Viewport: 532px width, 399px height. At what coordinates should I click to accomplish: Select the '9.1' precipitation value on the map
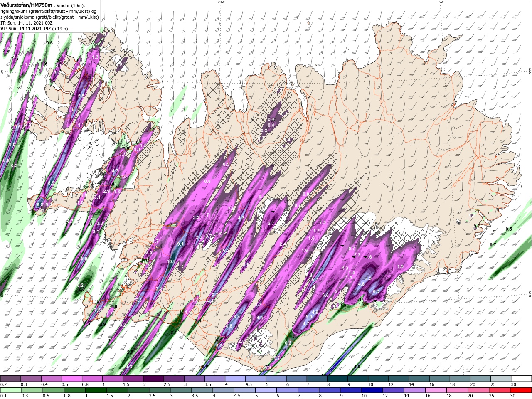tap(180, 244)
